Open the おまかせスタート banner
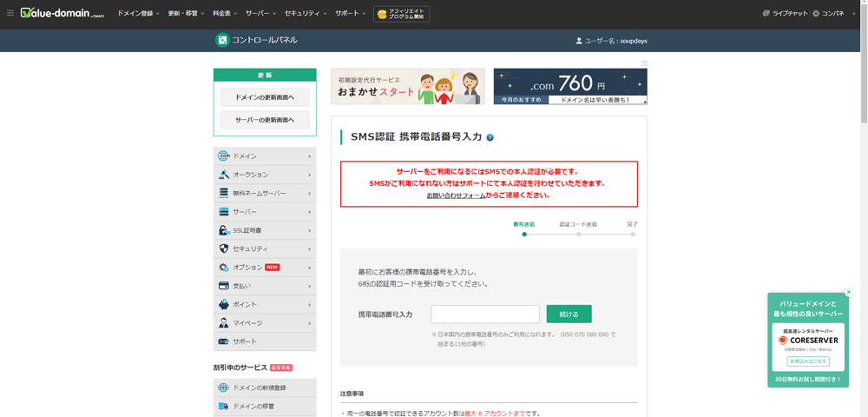The width and height of the screenshot is (868, 417). [407, 86]
